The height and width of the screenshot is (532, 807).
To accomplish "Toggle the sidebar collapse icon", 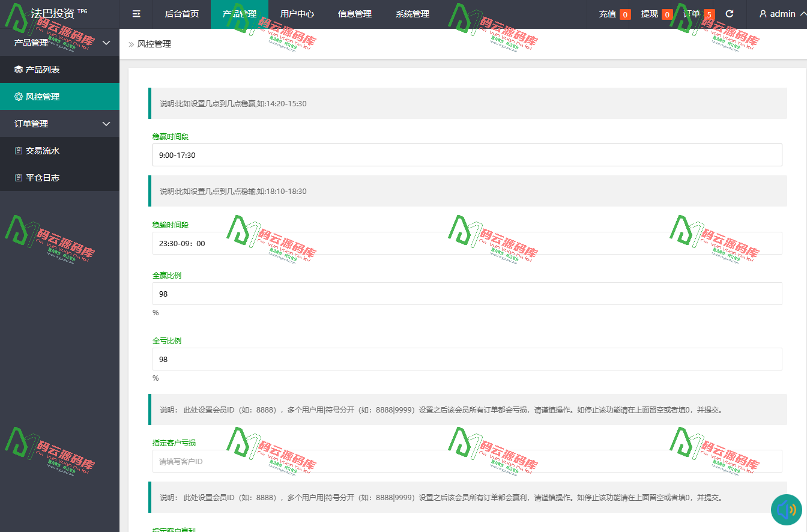I will (x=136, y=14).
